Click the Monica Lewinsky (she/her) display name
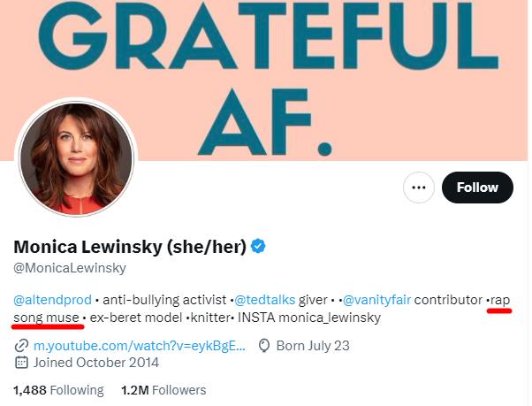 [x=129, y=246]
